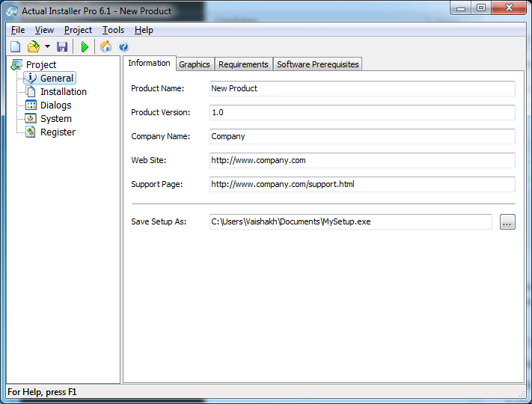Screen dimensions: 532x404
Task: Click the 'Support Page:' label
Action: [x=156, y=184]
